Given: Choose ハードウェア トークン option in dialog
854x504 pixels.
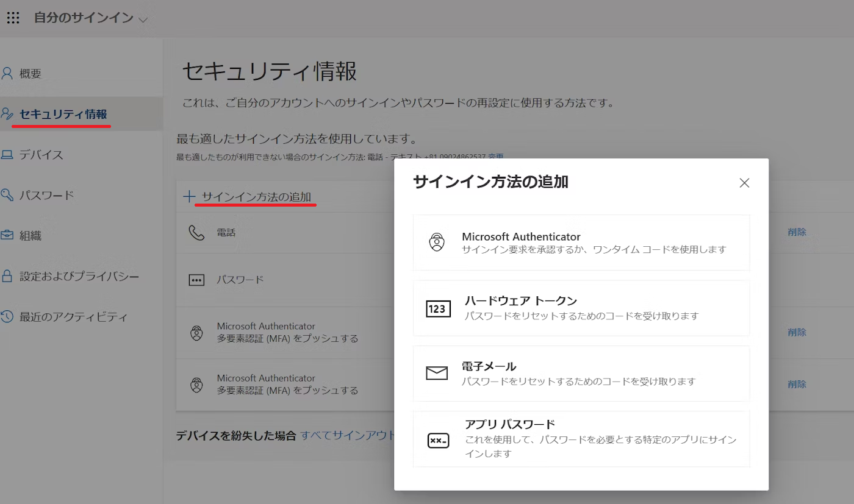Looking at the screenshot, I should coord(581,308).
